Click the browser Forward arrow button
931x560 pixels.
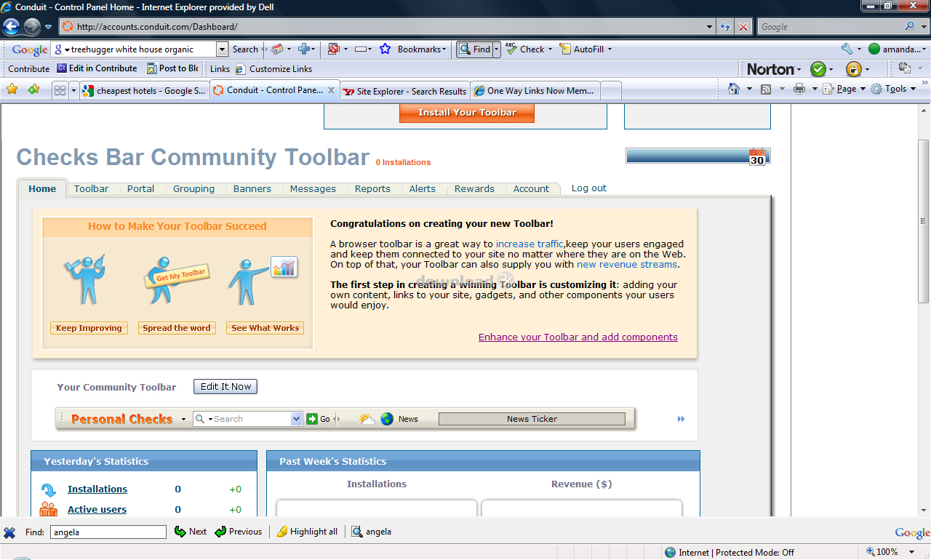[32, 27]
